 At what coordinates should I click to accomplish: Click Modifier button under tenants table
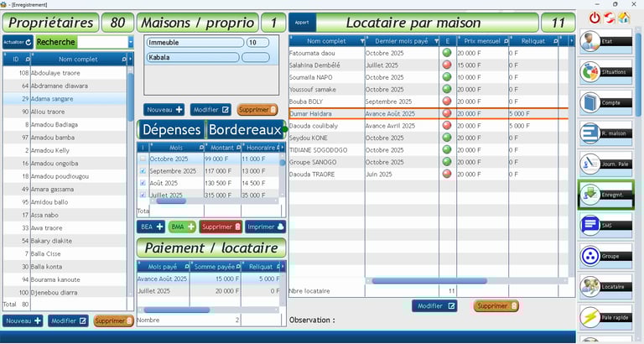tap(435, 305)
